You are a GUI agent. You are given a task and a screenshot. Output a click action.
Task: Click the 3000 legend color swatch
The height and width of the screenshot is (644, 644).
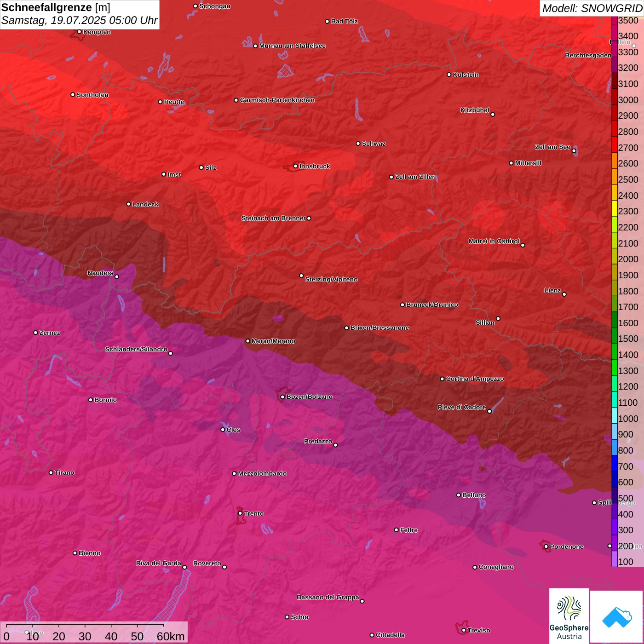point(615,98)
